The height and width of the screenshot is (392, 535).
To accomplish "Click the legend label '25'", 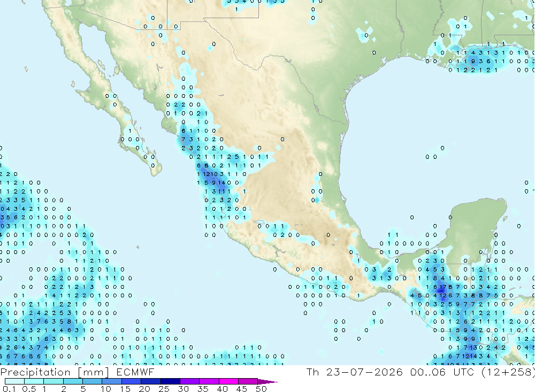I will click(x=164, y=389).
